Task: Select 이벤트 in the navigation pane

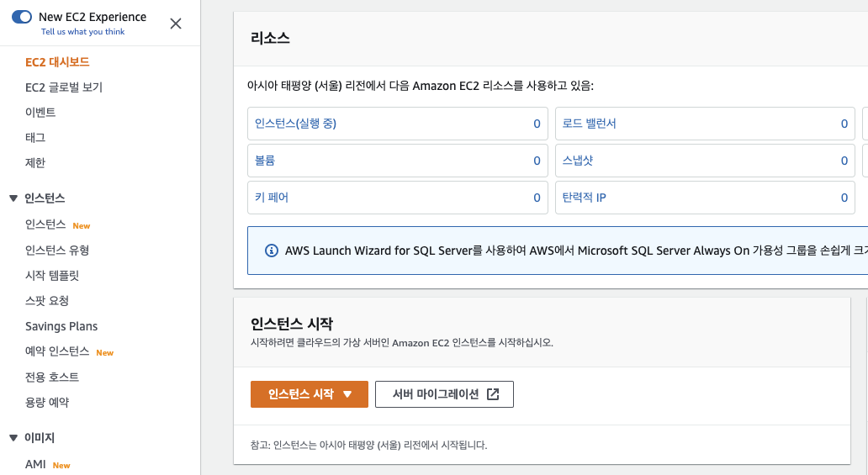Action: [40, 113]
